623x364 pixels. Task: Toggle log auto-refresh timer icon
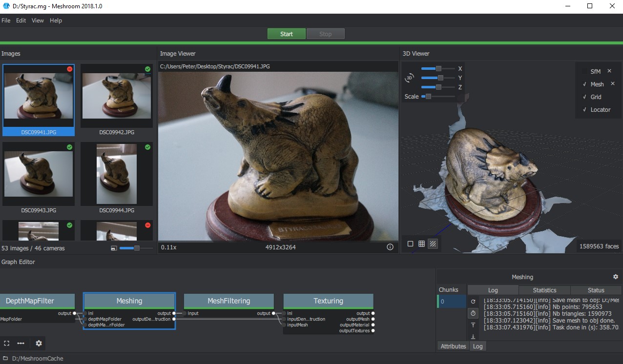point(473,313)
